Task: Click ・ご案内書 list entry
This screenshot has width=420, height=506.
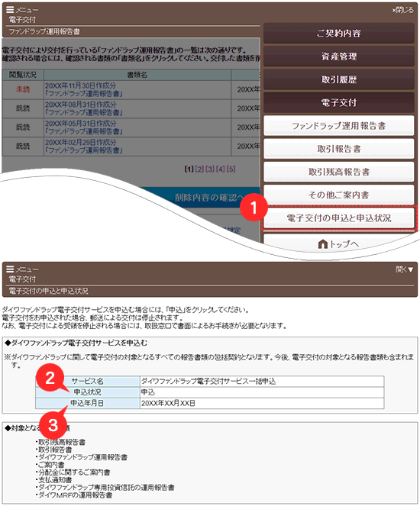Action: [50, 465]
